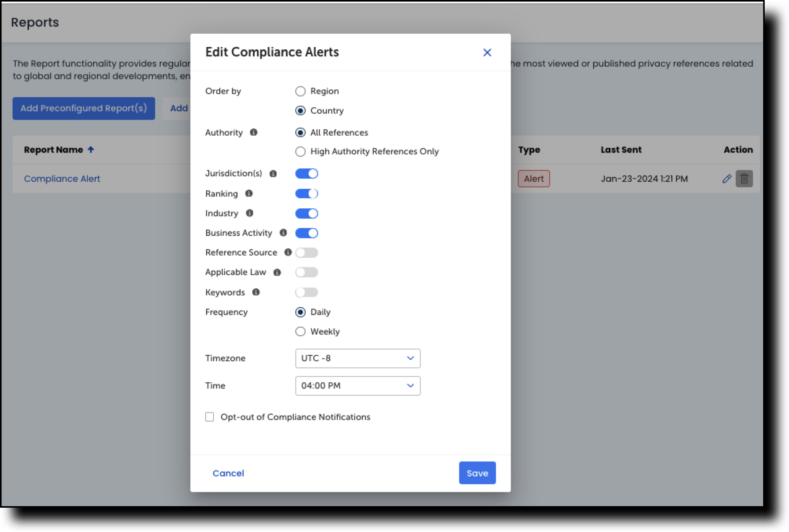Click trash delete icon in Action column
The height and width of the screenshot is (532, 789).
click(x=744, y=179)
